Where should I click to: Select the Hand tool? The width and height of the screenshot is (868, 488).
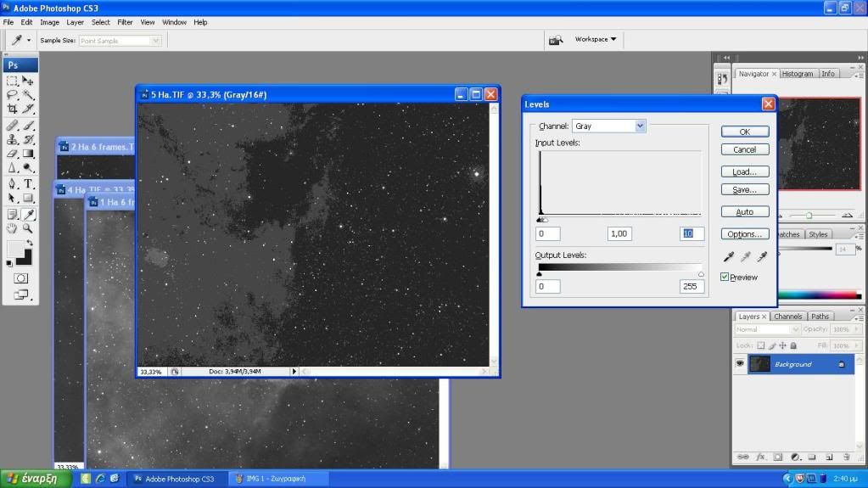(12, 228)
